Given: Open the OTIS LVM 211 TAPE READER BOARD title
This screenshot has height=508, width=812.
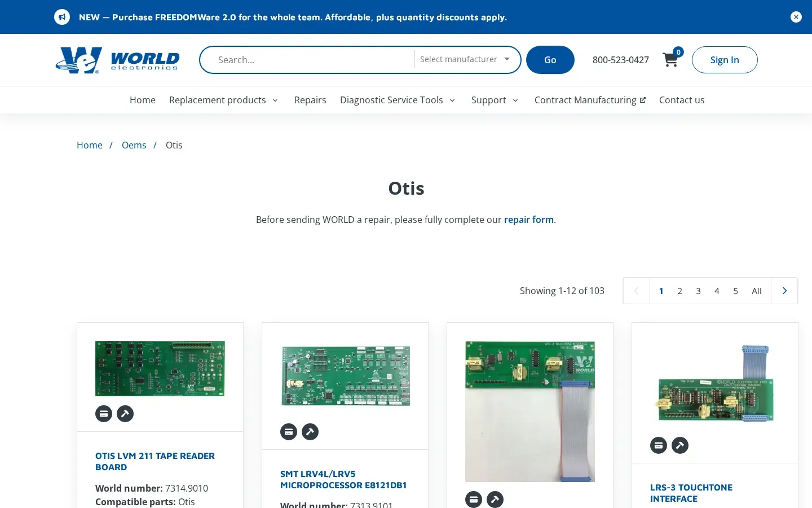Looking at the screenshot, I should 155,461.
